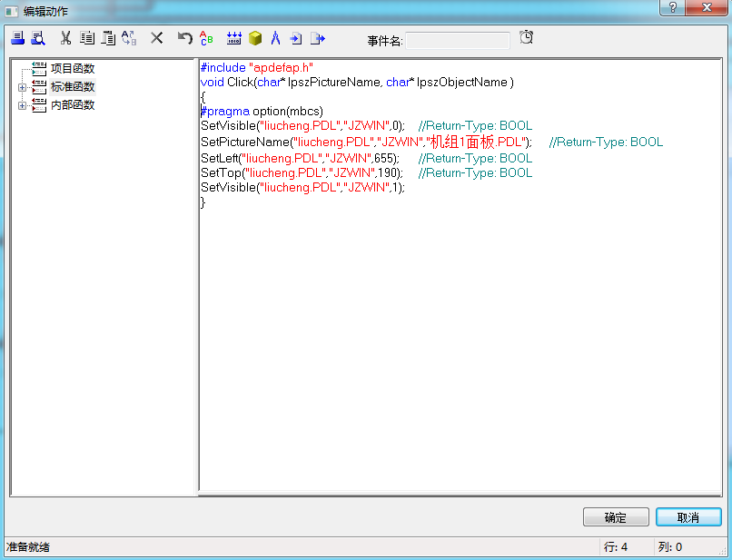Image resolution: width=732 pixels, height=560 pixels.
Task: Click 确定 button to confirm
Action: click(616, 517)
